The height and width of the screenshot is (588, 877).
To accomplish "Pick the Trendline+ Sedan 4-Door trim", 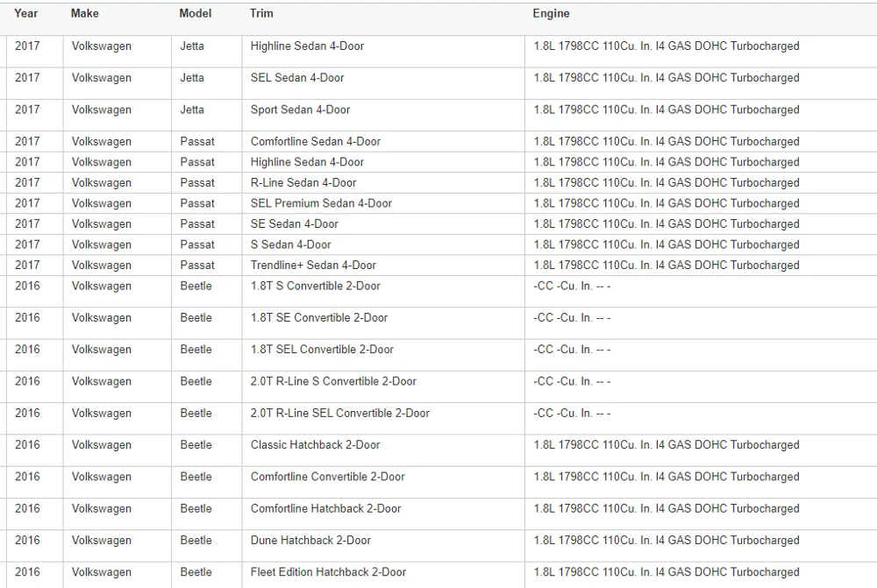I will [x=313, y=266].
